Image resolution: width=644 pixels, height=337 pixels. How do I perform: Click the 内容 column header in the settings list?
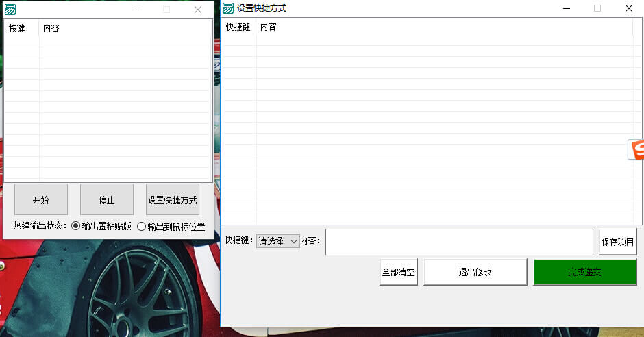269,27
